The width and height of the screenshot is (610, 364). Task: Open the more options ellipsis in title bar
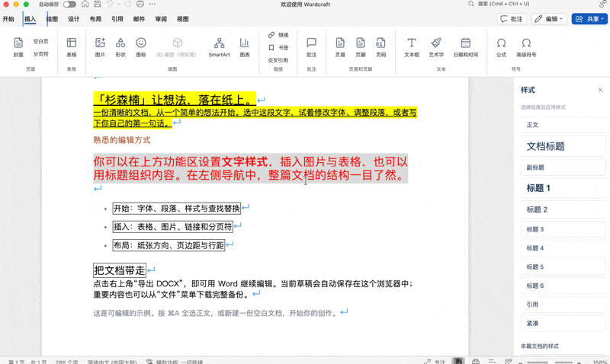[x=152, y=4]
